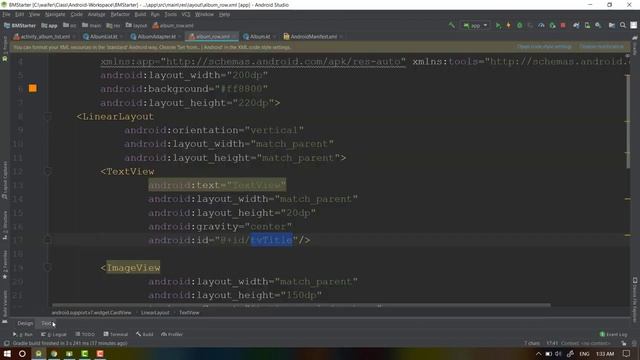Open code style settings link in banner
The width and height of the screenshot is (640, 360).
click(544, 47)
